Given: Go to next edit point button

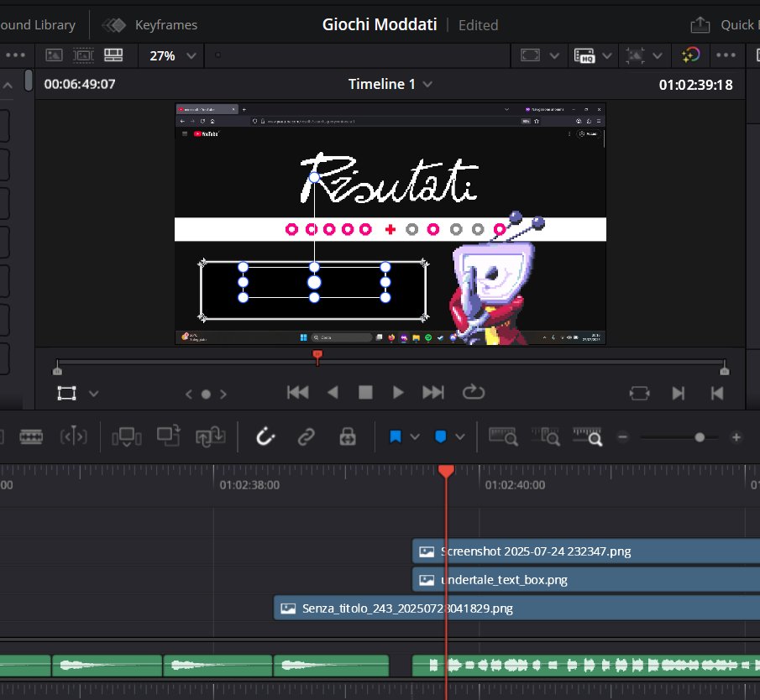Looking at the screenshot, I should coord(678,394).
